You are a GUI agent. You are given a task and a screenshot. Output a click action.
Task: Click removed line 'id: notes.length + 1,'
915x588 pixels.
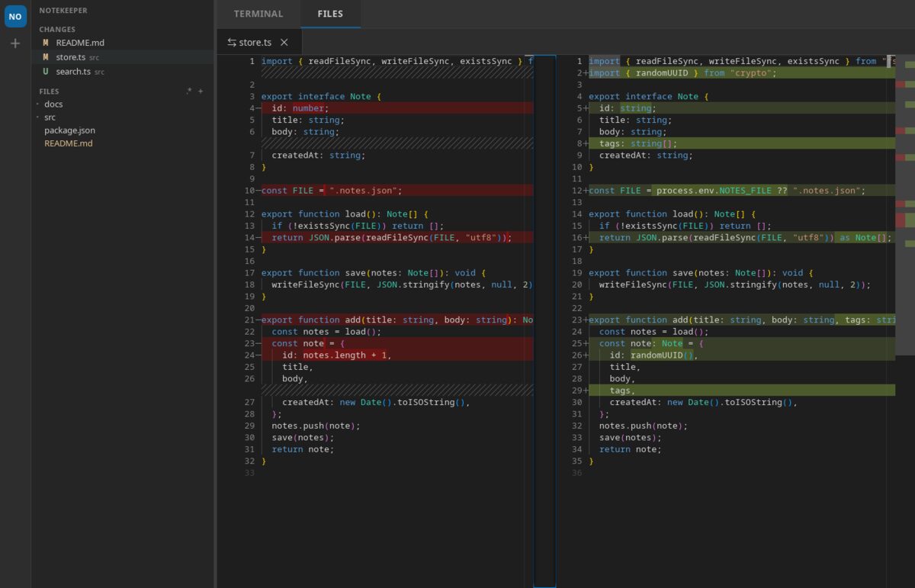click(x=396, y=355)
